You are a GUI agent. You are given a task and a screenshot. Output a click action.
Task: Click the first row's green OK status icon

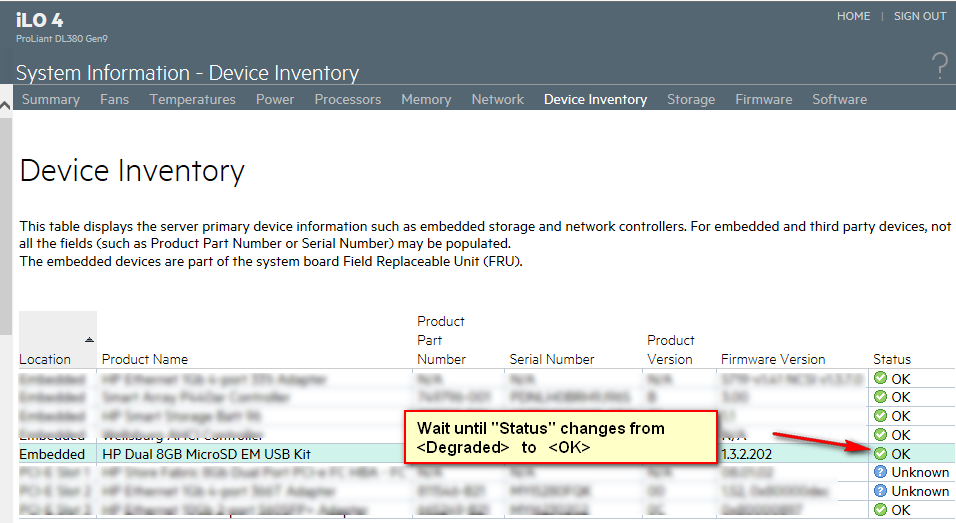point(880,378)
